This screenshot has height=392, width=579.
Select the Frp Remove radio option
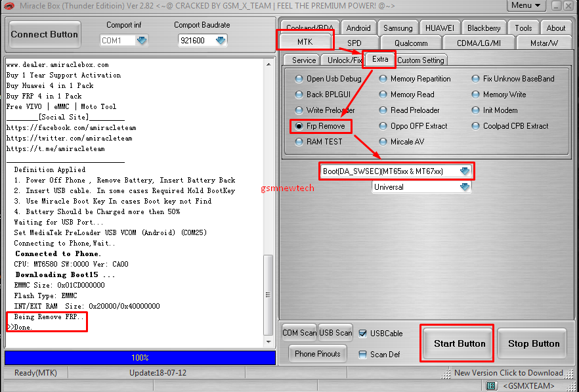[299, 126]
